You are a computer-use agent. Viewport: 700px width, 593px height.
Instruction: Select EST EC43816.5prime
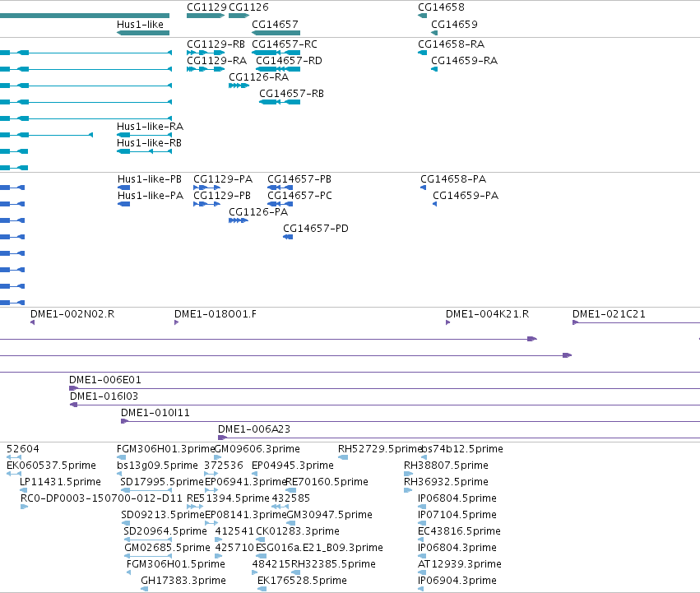pyautogui.click(x=459, y=531)
